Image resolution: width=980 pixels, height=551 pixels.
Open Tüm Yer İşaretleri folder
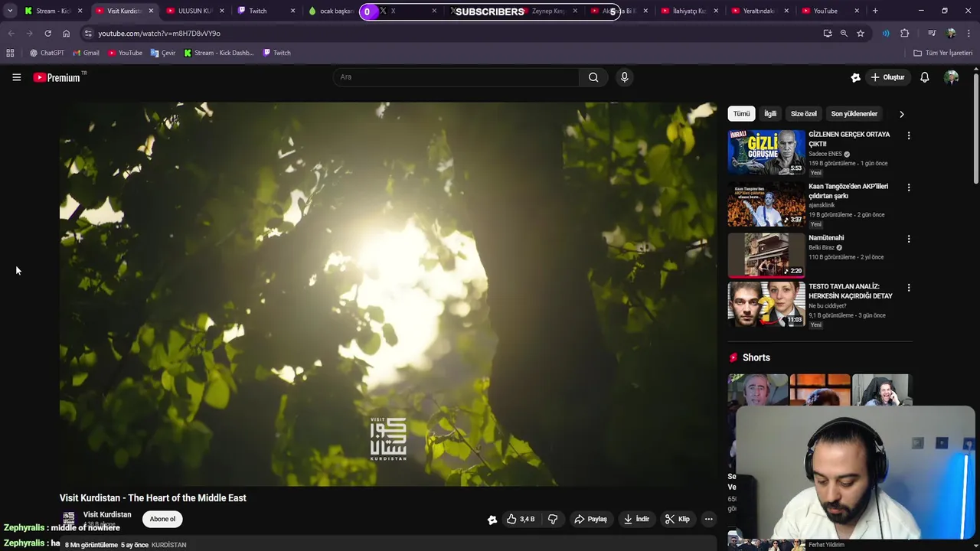[x=943, y=53]
